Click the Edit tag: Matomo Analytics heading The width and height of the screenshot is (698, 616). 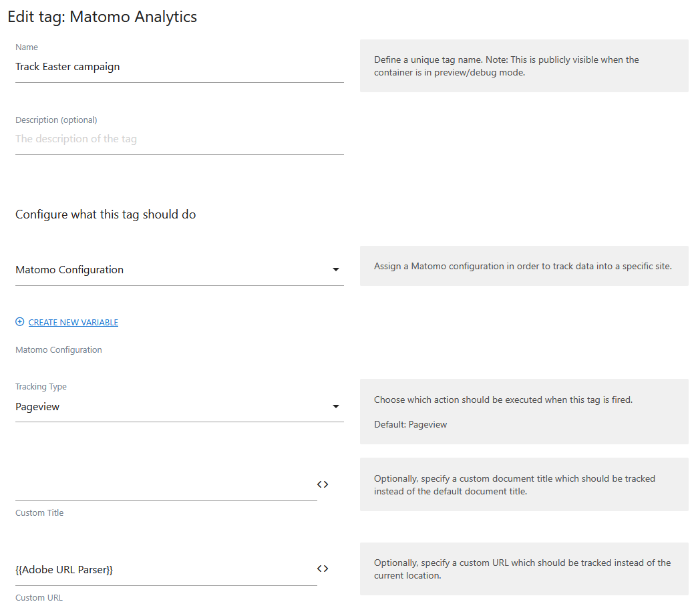point(102,17)
